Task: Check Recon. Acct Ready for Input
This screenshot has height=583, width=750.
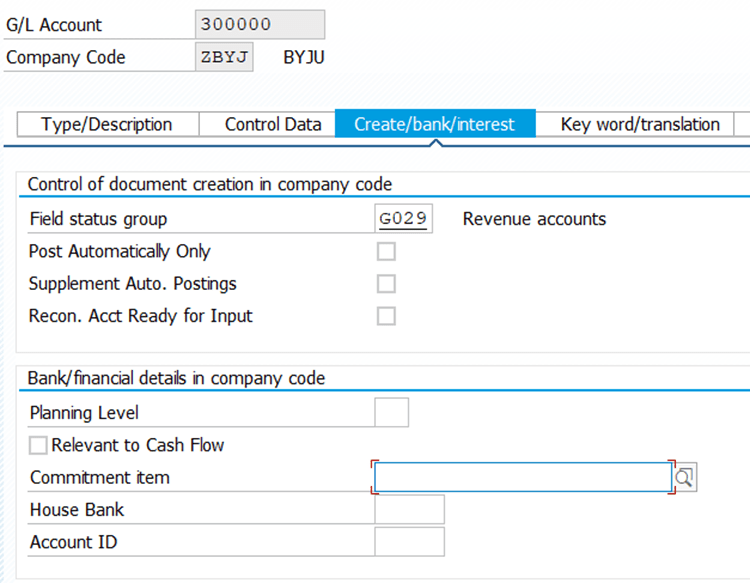Action: (x=386, y=316)
